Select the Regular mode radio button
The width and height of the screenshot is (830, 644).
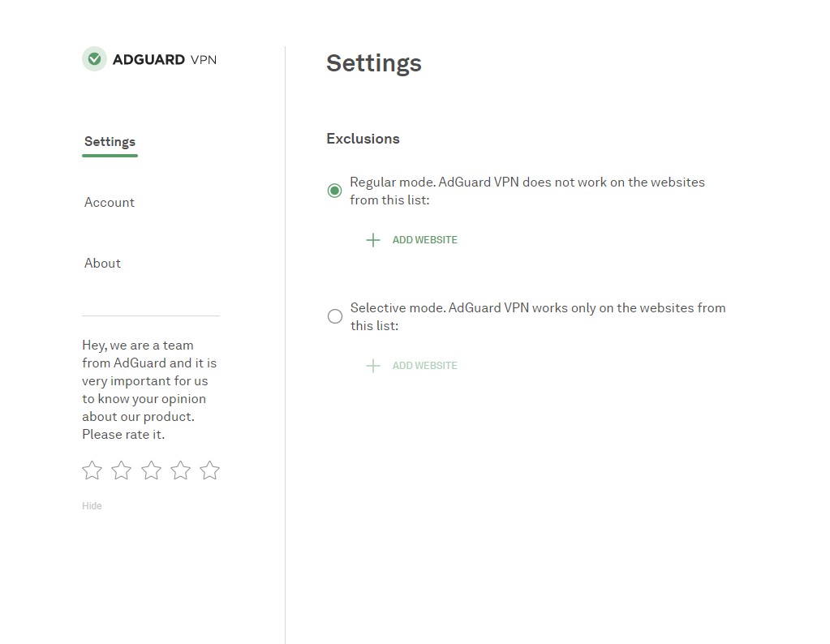coord(334,191)
